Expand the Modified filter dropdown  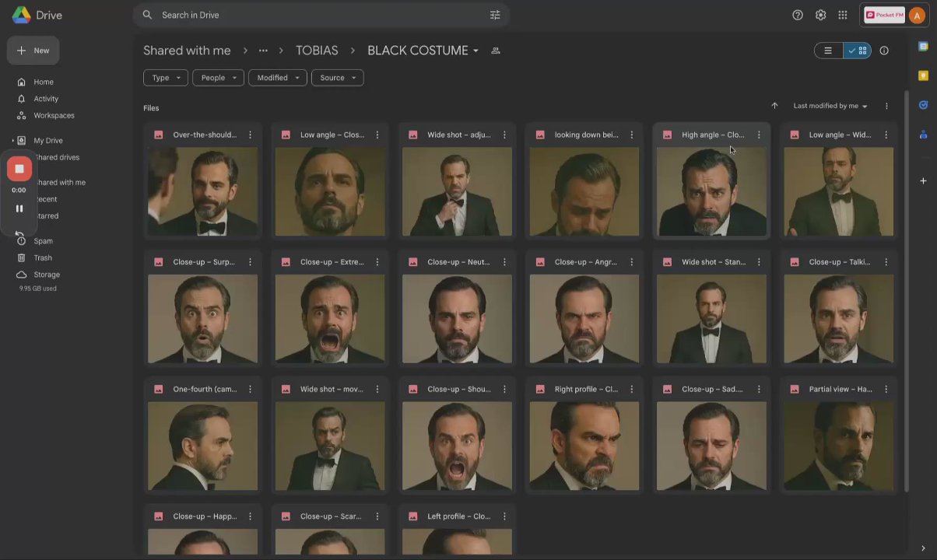tap(277, 78)
